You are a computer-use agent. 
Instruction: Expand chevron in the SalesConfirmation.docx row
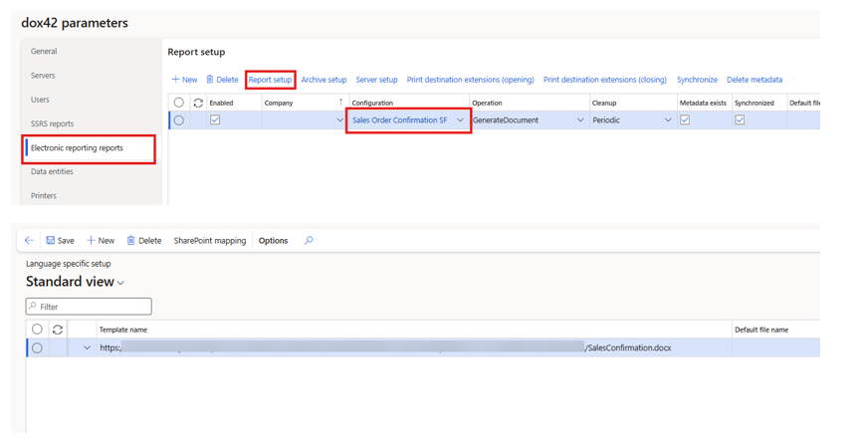click(87, 347)
